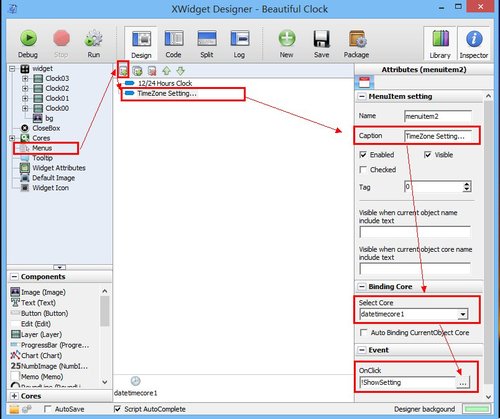Viewport: 500px width, 419px height.
Task: Click the red Stop icon
Action: (x=61, y=38)
